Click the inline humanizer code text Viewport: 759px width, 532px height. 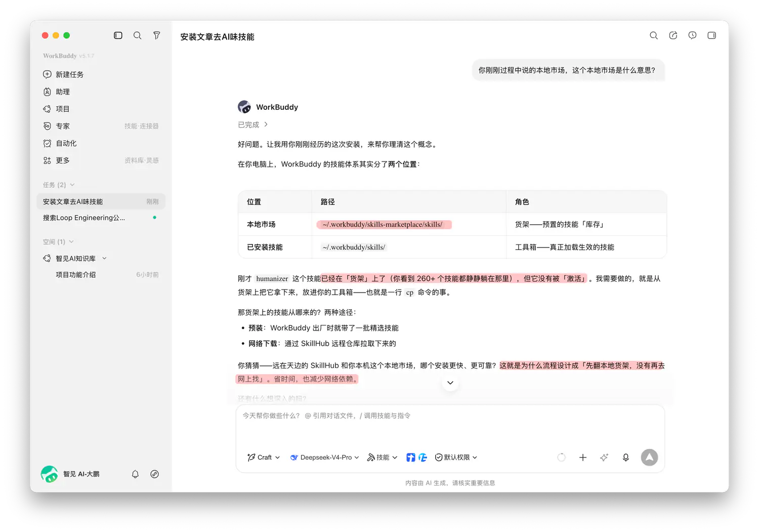tap(272, 278)
